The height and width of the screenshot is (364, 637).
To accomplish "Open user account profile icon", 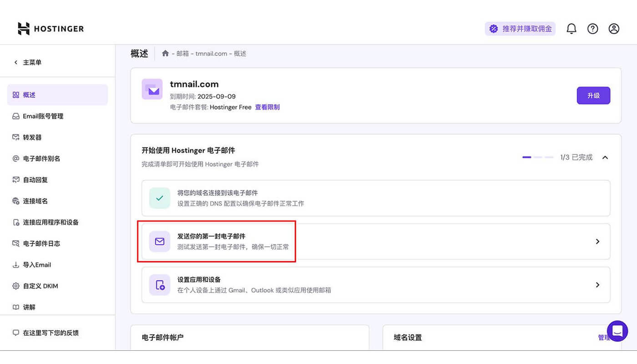I will [614, 29].
